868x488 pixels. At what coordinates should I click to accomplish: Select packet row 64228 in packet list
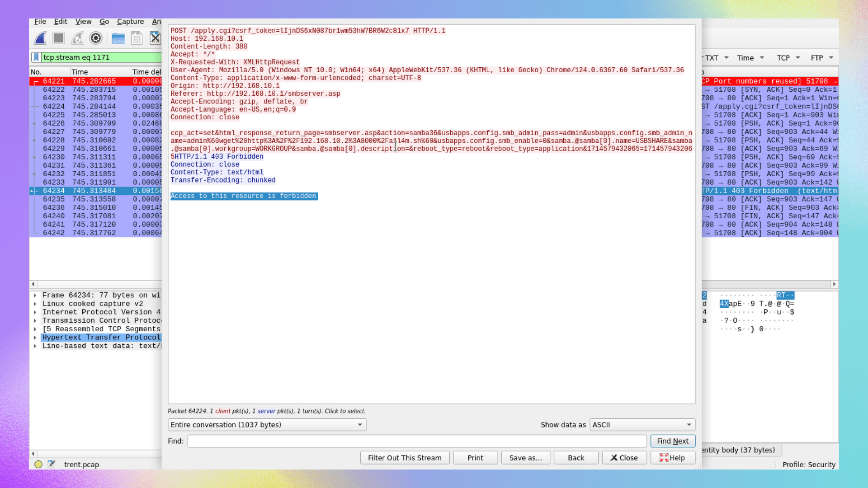click(x=95, y=140)
